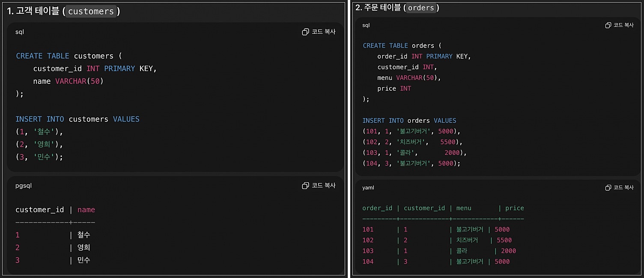The width and height of the screenshot is (644, 278).
Task: Click 'orders' inline code in heading 2
Action: coord(421,8)
